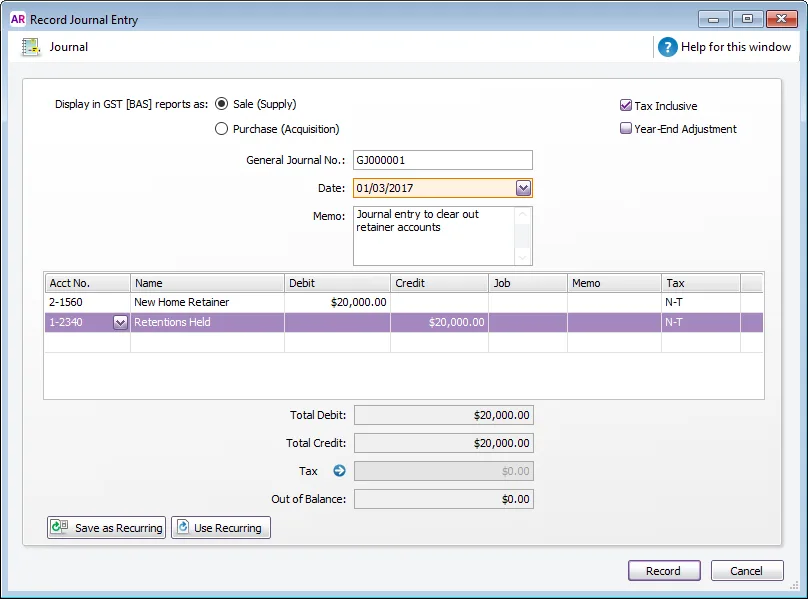Screen dimensions: 808x599
Task: Open account dropdown for 1-2340
Action: coord(120,323)
